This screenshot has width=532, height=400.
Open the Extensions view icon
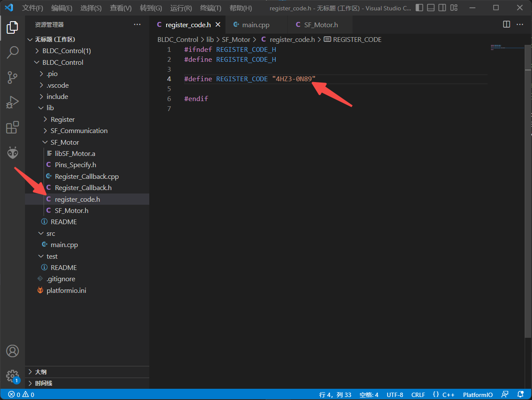(x=13, y=127)
